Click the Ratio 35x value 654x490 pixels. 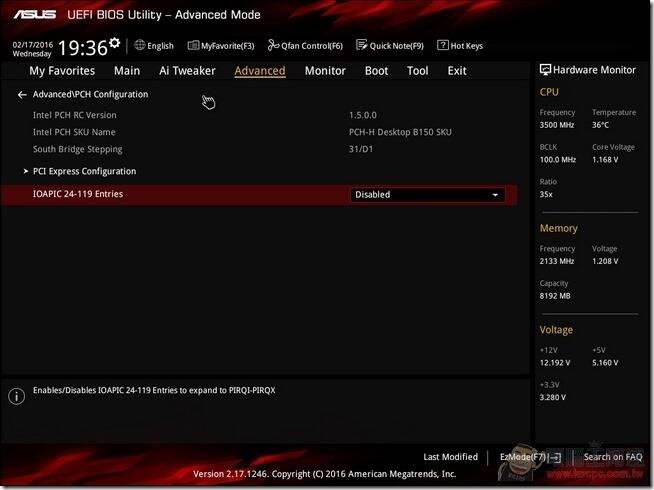546,194
